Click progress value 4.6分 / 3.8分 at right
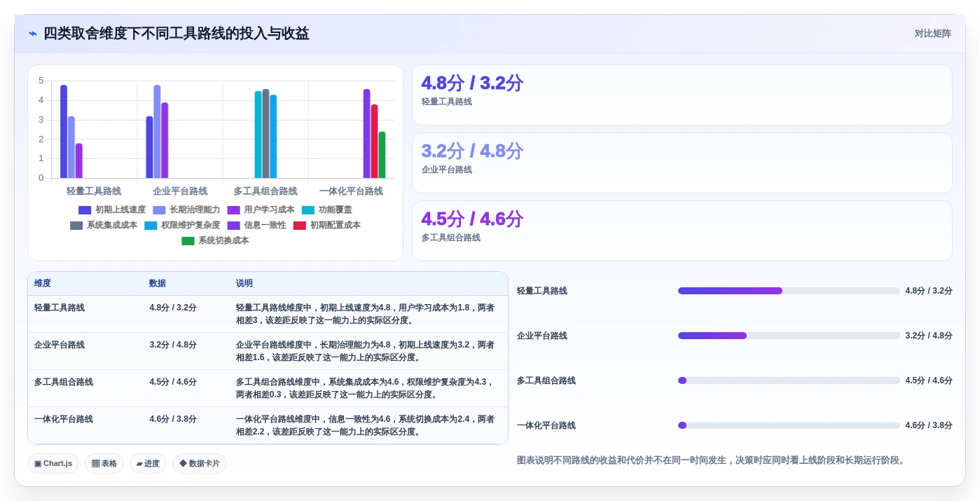The image size is (980, 501). tap(929, 425)
